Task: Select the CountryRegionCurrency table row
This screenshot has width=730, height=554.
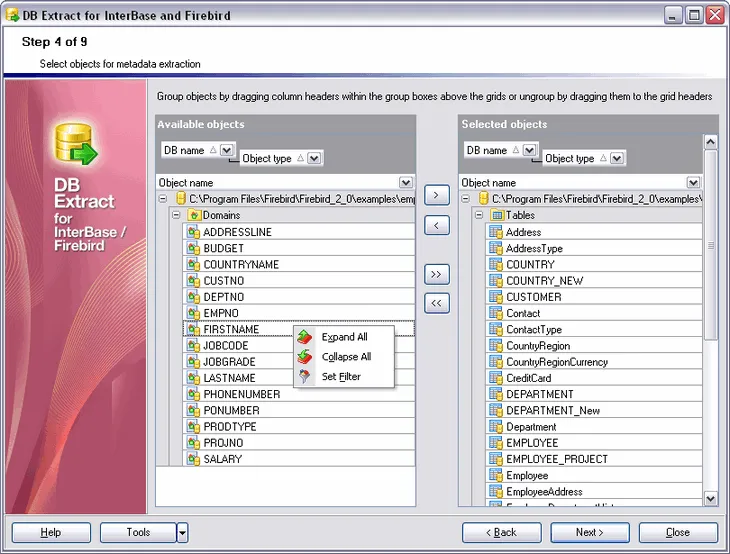Action: tap(594, 362)
